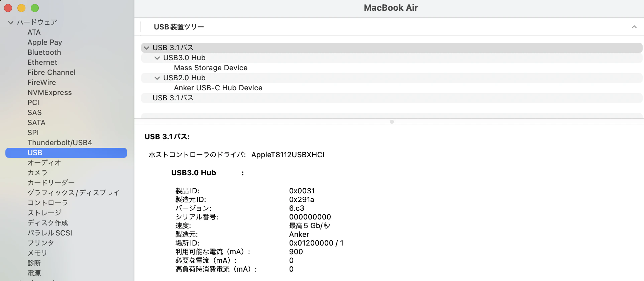Screen dimensions: 644x281
Task: Choose SAS from the hardware list
Action: click(34, 113)
